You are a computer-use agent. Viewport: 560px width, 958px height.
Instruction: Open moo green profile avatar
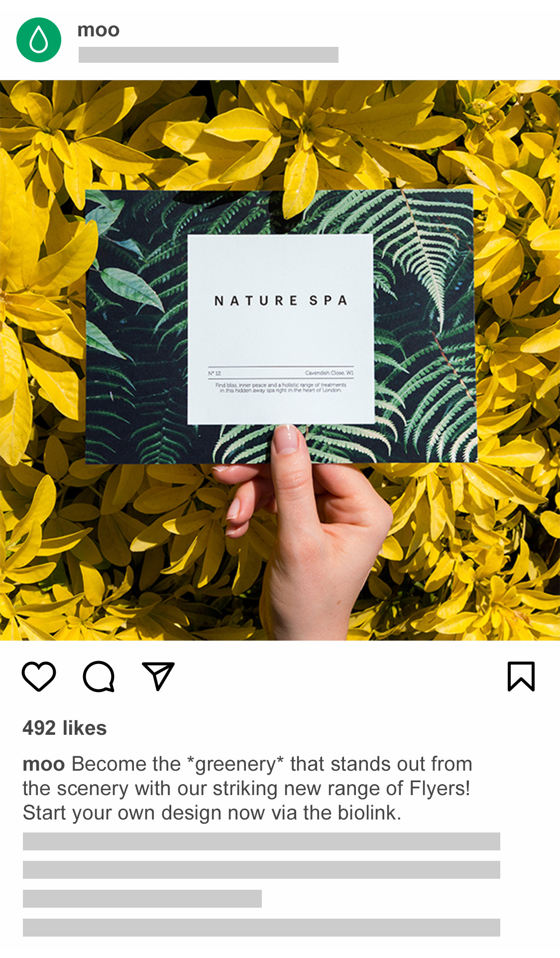[x=39, y=40]
